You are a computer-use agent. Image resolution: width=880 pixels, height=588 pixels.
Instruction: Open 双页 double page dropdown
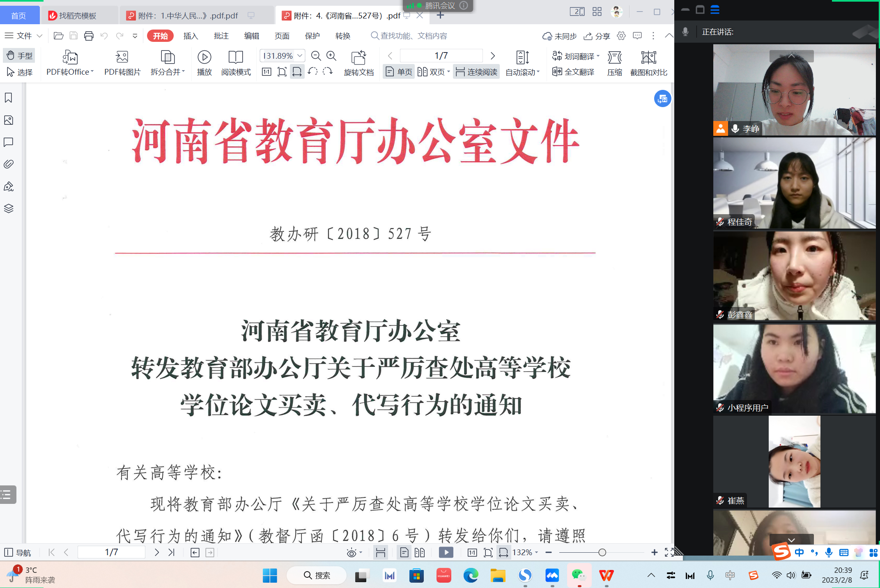[x=434, y=72]
